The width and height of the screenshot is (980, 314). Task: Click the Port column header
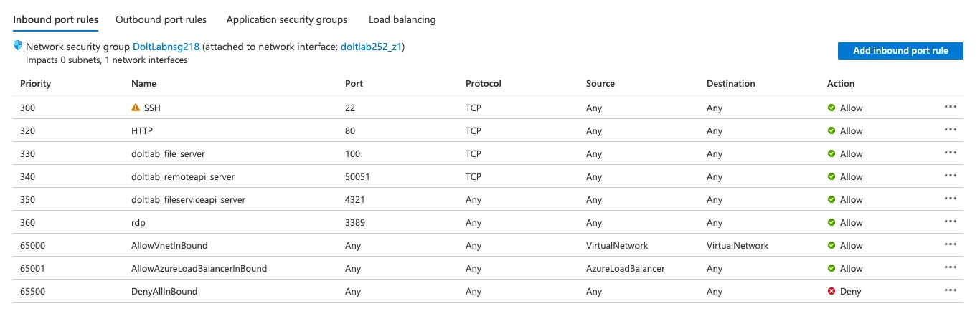click(354, 83)
